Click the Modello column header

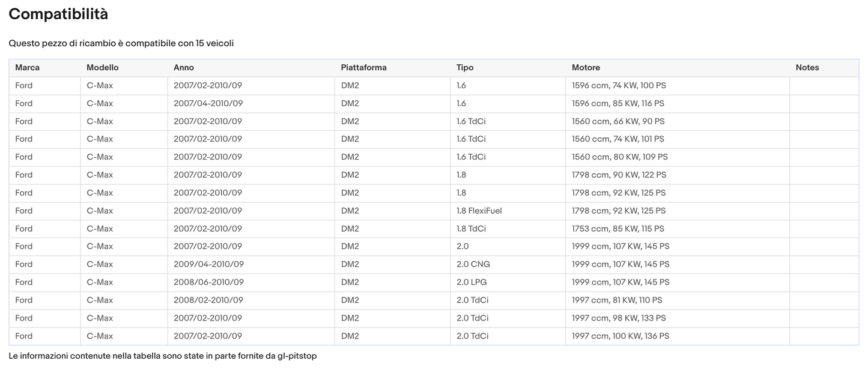click(102, 68)
